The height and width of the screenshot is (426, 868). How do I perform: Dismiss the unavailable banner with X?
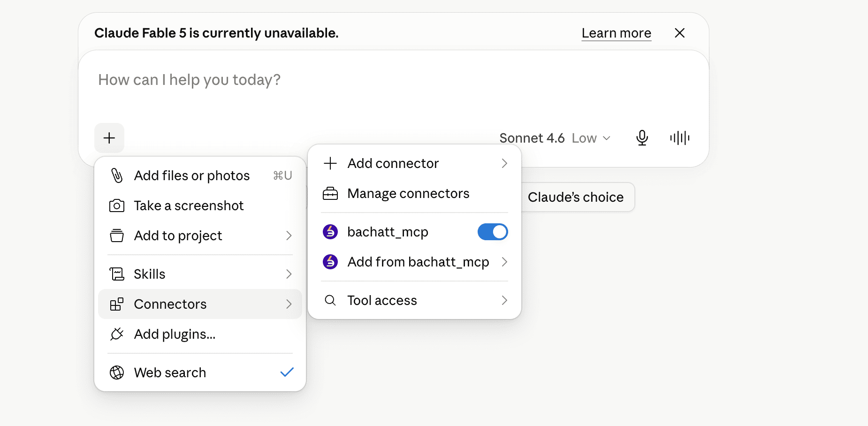tap(679, 33)
